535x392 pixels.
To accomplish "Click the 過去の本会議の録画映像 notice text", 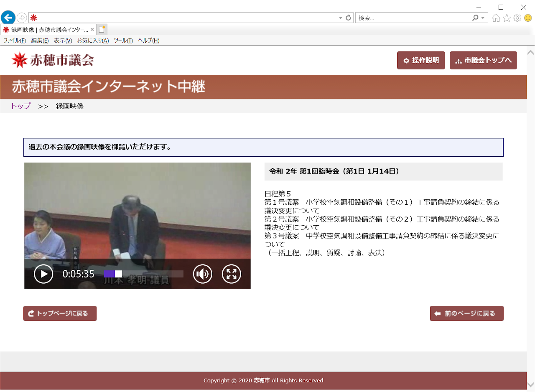I will pyautogui.click(x=100, y=147).
